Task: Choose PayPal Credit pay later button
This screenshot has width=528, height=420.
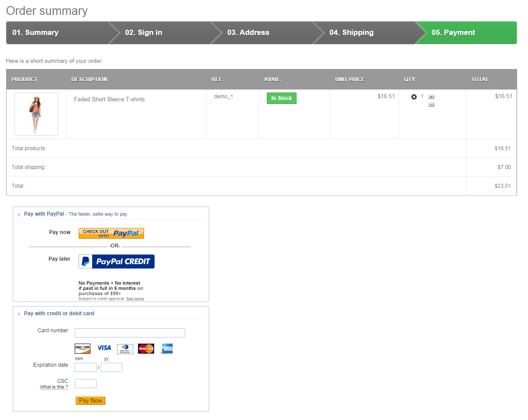Action: click(x=117, y=262)
